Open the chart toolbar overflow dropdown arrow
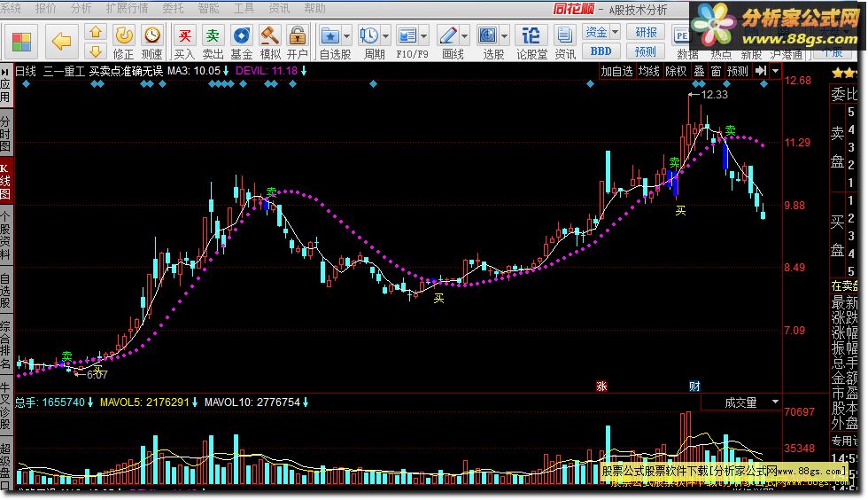This screenshot has width=868, height=500. 775,70
